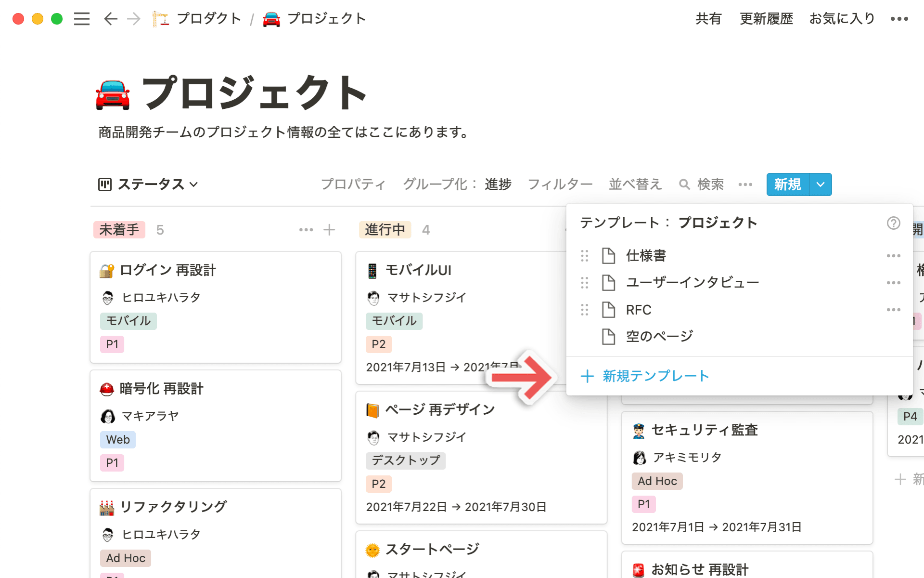The width and height of the screenshot is (924, 578).
Task: Choose the RFC template entry
Action: pyautogui.click(x=638, y=310)
